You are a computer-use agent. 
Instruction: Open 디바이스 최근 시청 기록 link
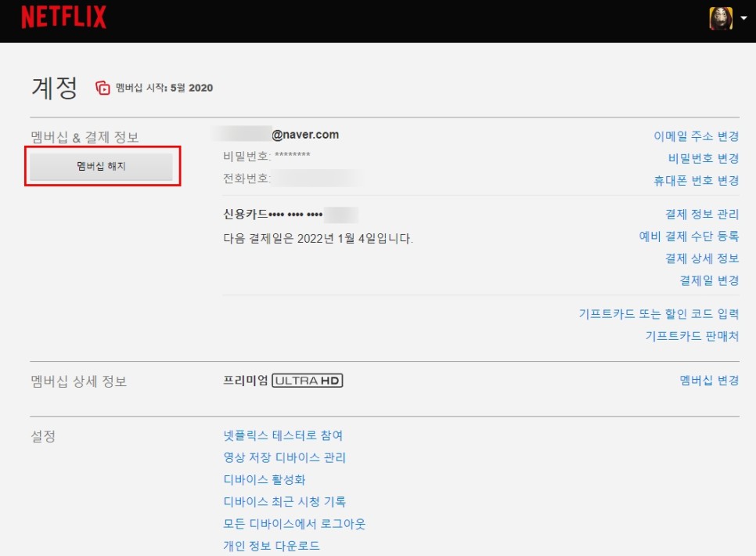click(284, 502)
